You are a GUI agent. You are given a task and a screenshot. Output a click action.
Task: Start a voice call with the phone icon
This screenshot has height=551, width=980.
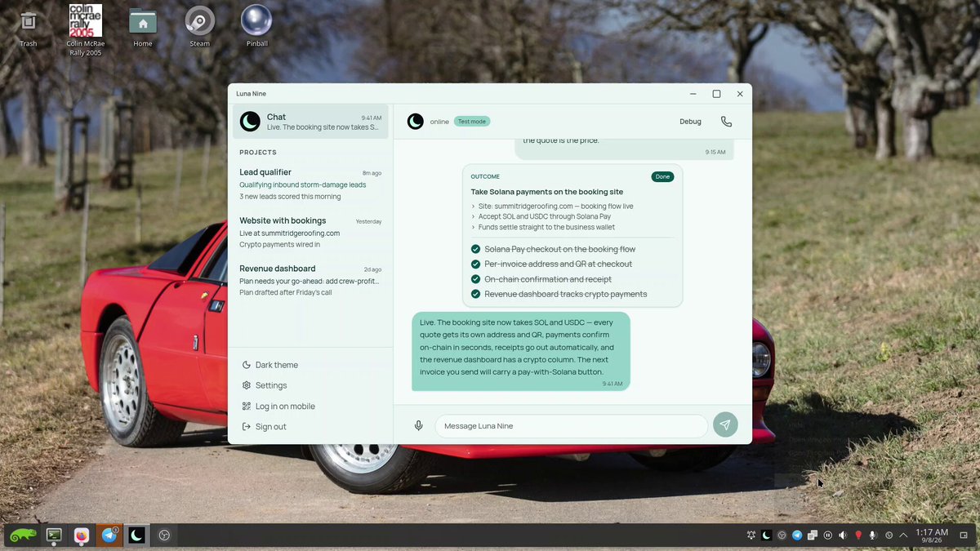(726, 122)
